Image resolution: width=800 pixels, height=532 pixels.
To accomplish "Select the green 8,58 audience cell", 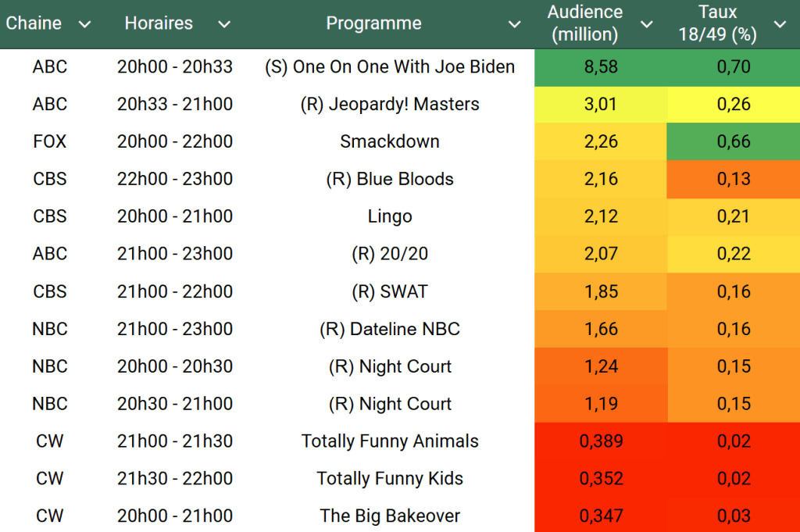I will pyautogui.click(x=601, y=67).
